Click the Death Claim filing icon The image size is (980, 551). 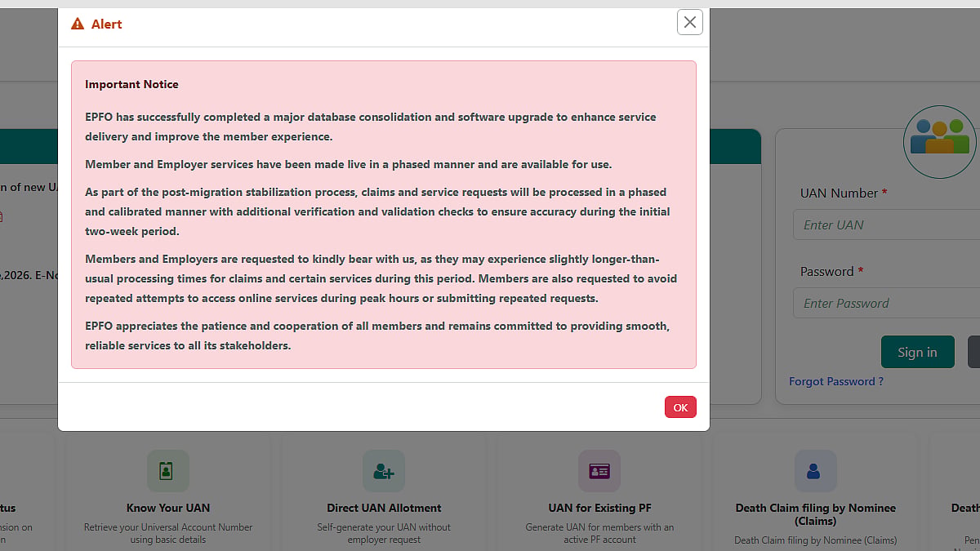pos(815,471)
